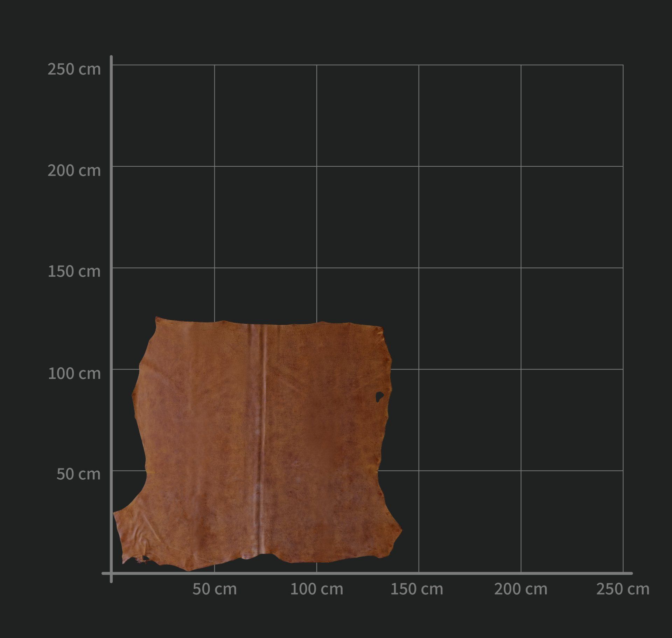Click the 200 cm label on vertical axis
The width and height of the screenshot is (672, 638).
tap(74, 171)
